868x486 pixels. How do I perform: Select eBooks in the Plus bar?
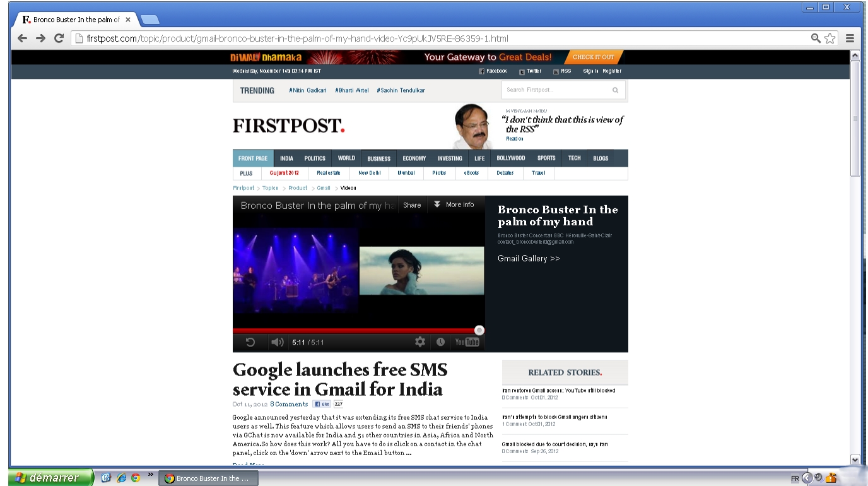pyautogui.click(x=472, y=173)
